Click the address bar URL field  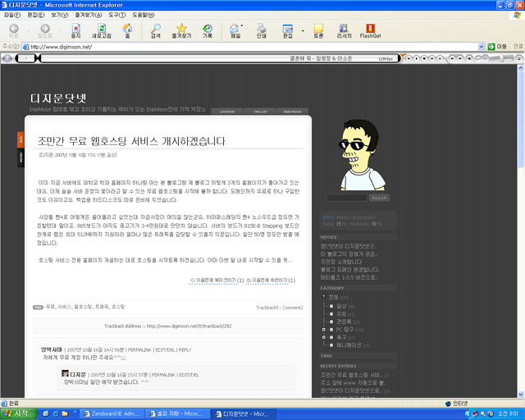[249, 47]
